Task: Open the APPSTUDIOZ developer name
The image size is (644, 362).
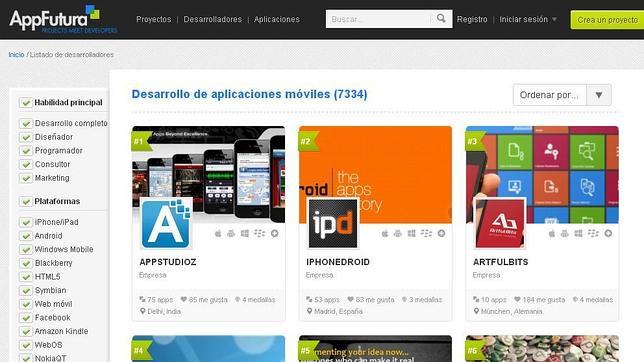Action: pos(168,262)
